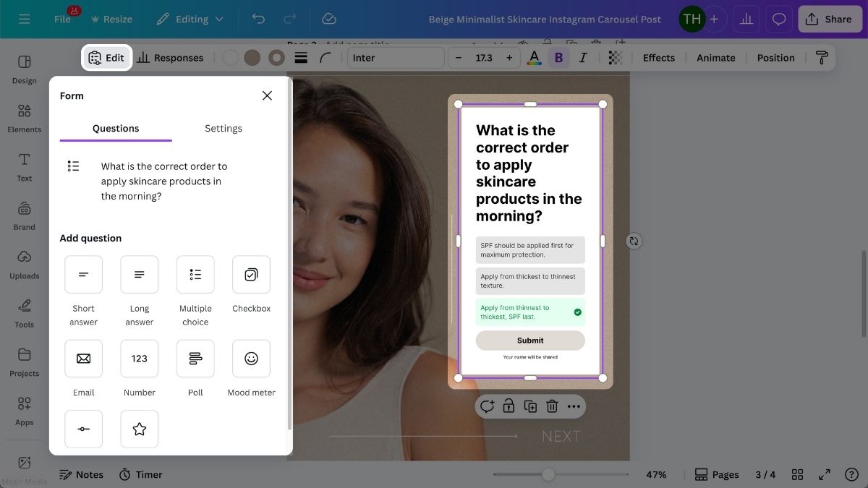Open the main hamburger menu
Screen dimensions: 868x488
(x=25, y=19)
